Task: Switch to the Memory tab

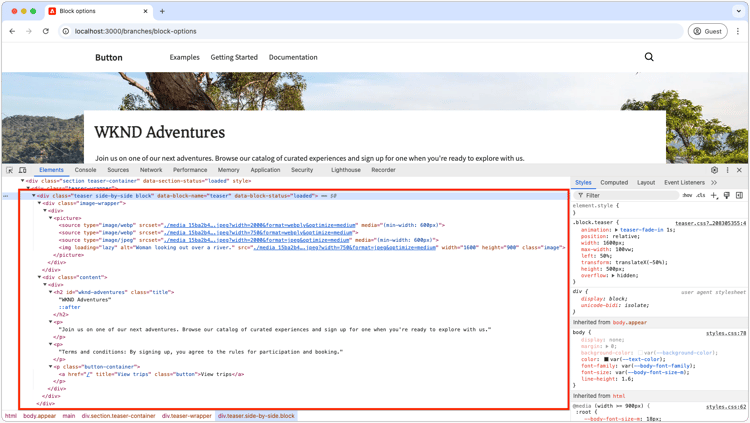Action: click(x=229, y=170)
